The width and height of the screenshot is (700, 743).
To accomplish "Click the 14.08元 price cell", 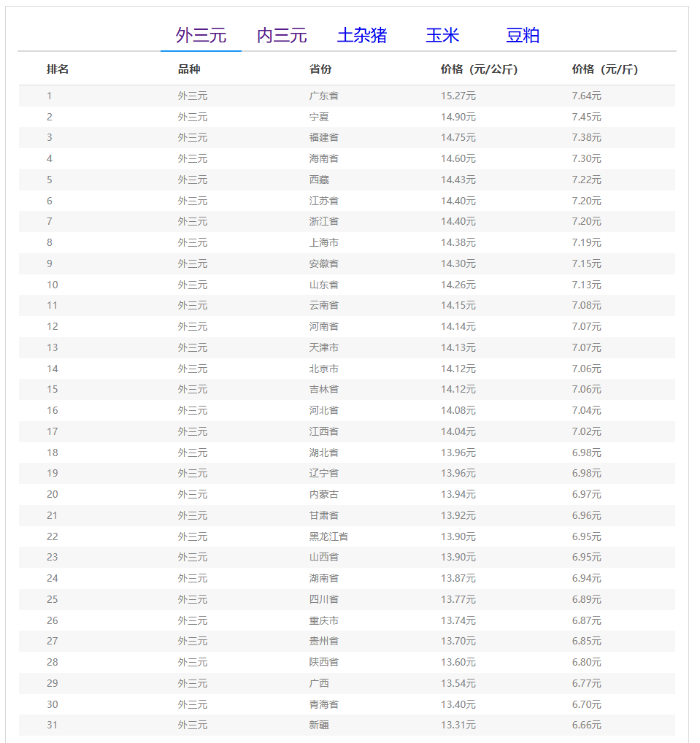I will (x=458, y=410).
